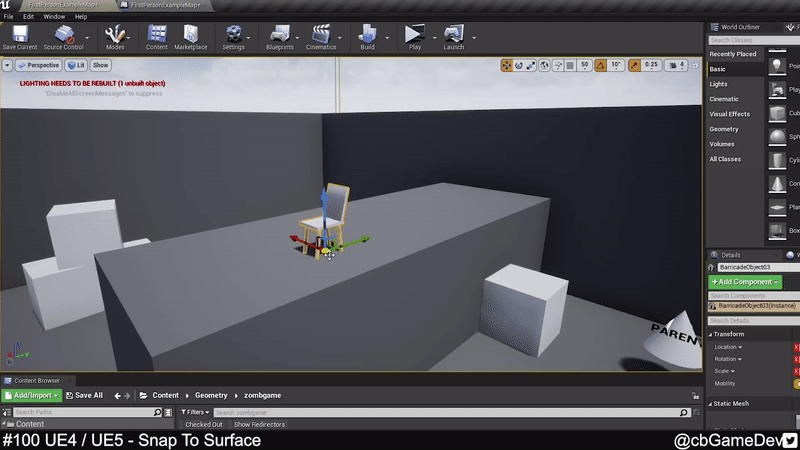Viewport: 800px width, 450px height.
Task: Click the Search zombgame assets field
Action: [x=452, y=412]
